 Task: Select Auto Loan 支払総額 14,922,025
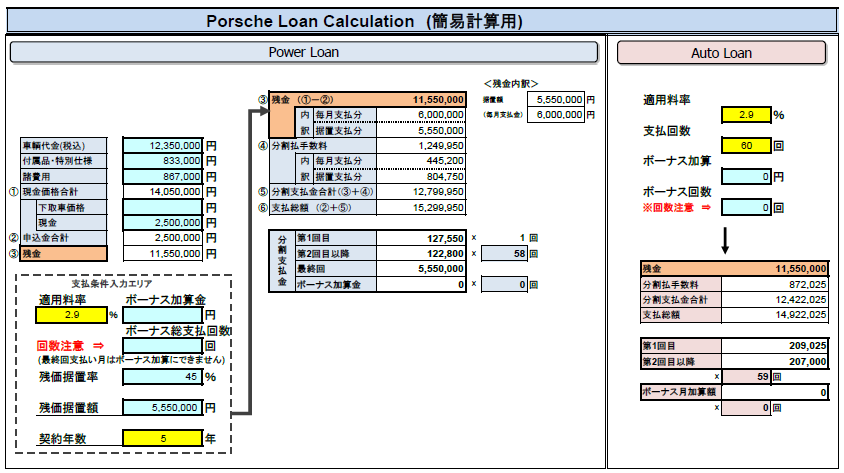tap(775, 315)
